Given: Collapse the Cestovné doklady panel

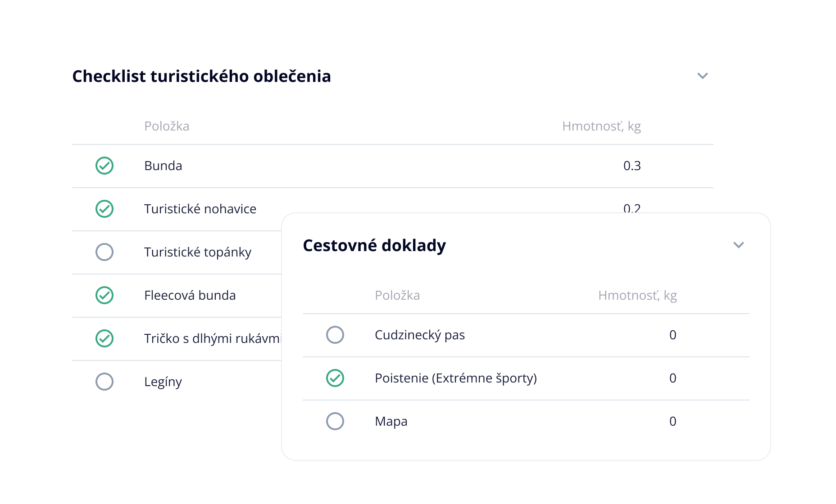Looking at the screenshot, I should point(739,245).
